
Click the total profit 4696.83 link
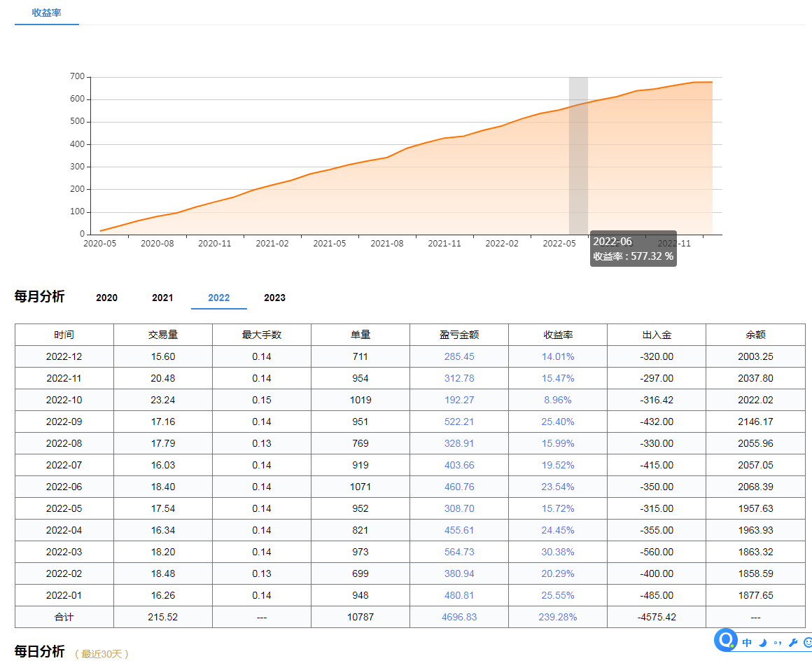pyautogui.click(x=459, y=617)
